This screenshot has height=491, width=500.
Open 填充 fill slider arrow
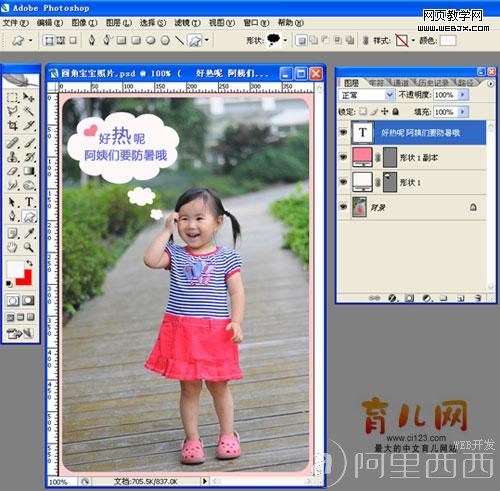[x=463, y=112]
